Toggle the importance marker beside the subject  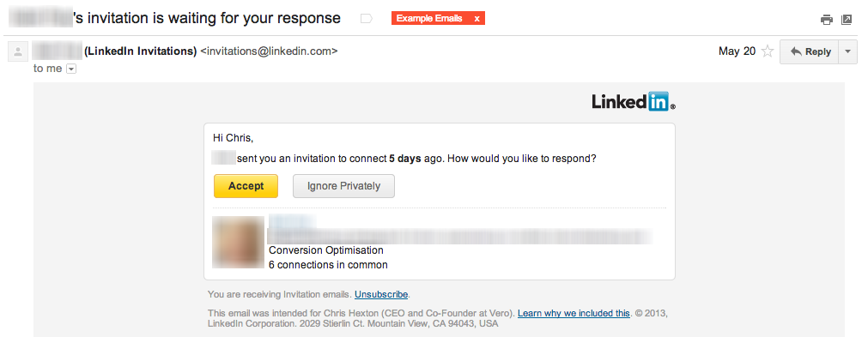(367, 18)
